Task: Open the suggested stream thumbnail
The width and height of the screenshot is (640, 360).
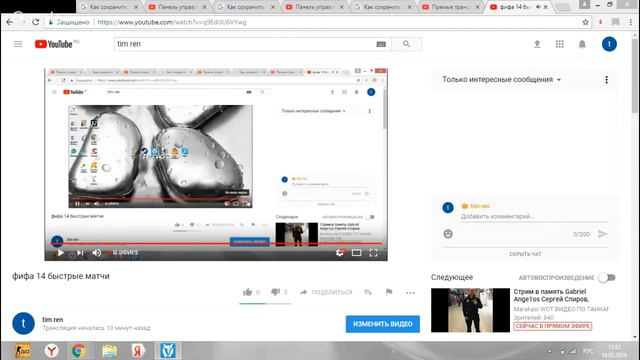Action: coord(470,310)
